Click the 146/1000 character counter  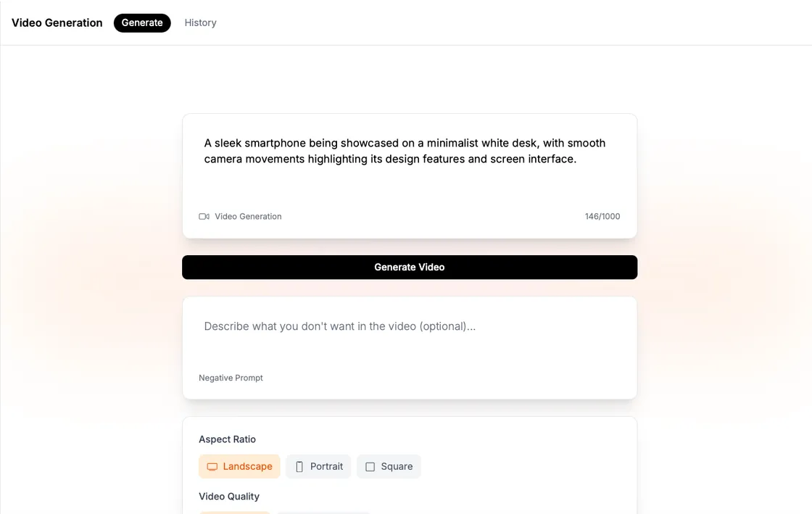pyautogui.click(x=602, y=216)
